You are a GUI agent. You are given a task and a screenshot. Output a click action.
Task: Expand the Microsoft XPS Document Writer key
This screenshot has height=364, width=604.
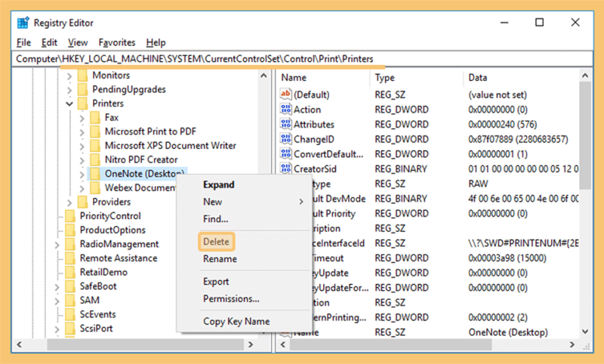pyautogui.click(x=82, y=146)
